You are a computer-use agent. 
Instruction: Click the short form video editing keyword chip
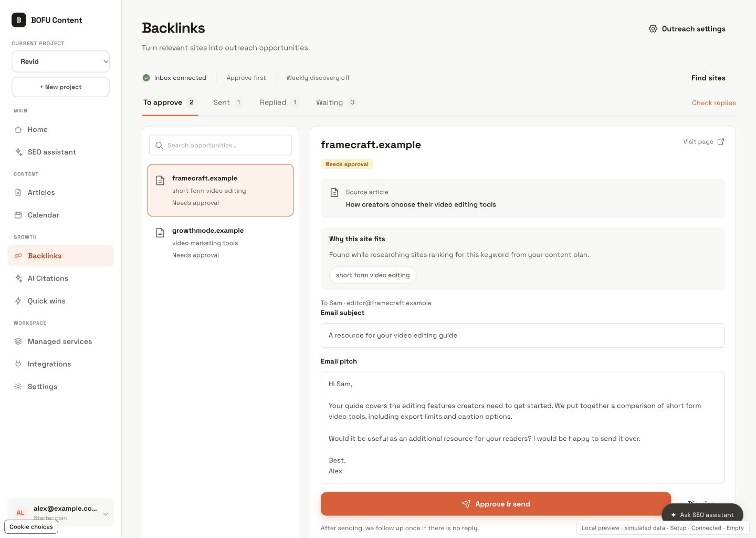[373, 275]
